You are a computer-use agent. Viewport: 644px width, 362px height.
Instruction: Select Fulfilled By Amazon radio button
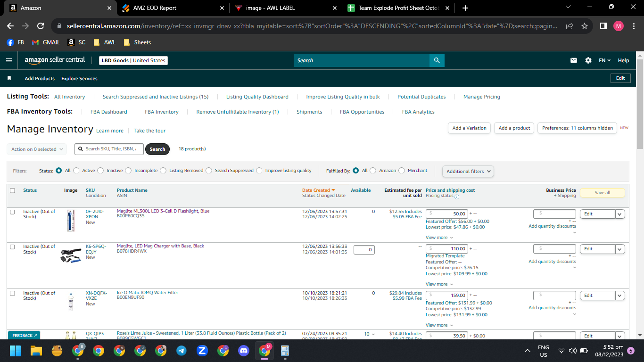373,171
